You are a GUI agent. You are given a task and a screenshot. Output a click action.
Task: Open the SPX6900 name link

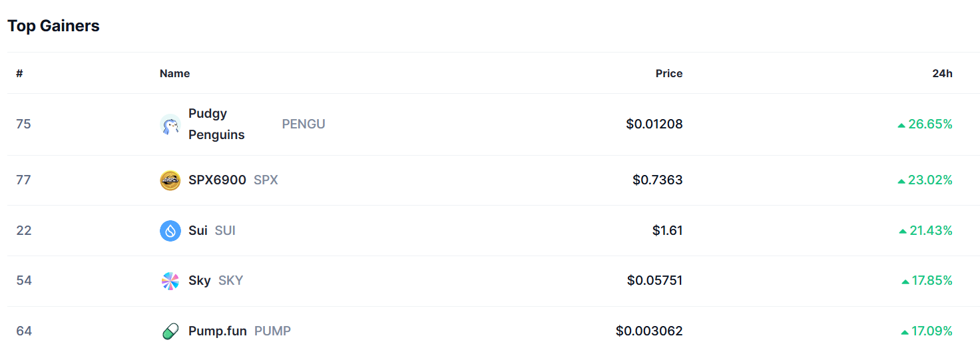point(217,180)
